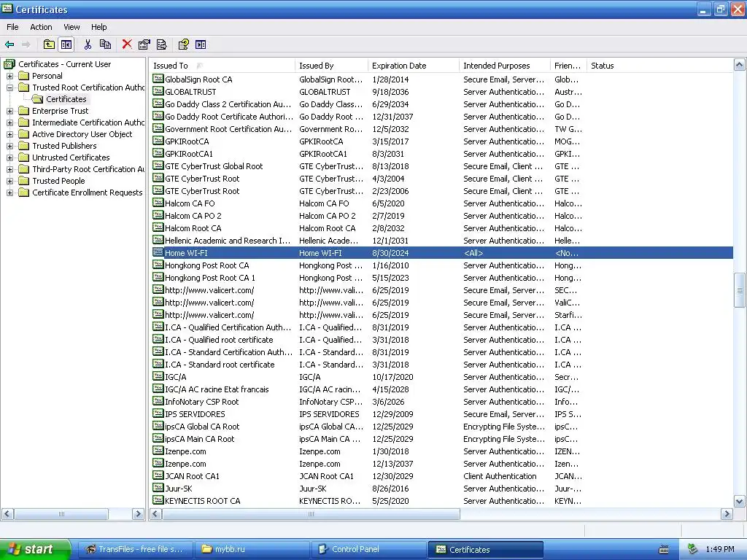Click the Untrusted Certificates folder icon

tap(24, 157)
